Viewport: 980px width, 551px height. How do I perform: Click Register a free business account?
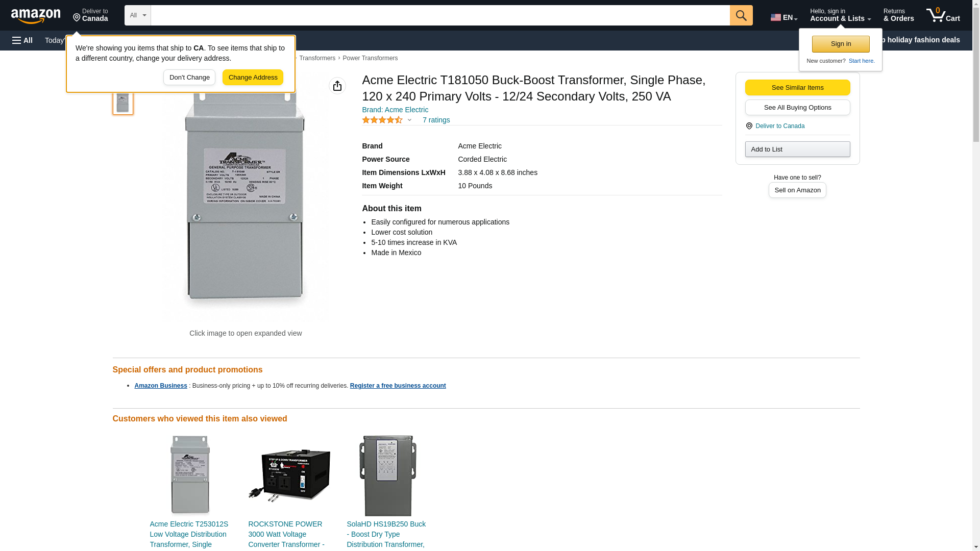[398, 386]
